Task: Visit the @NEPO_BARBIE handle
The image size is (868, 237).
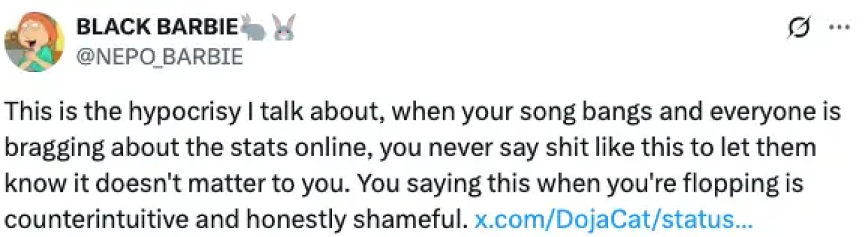Action: [x=160, y=57]
